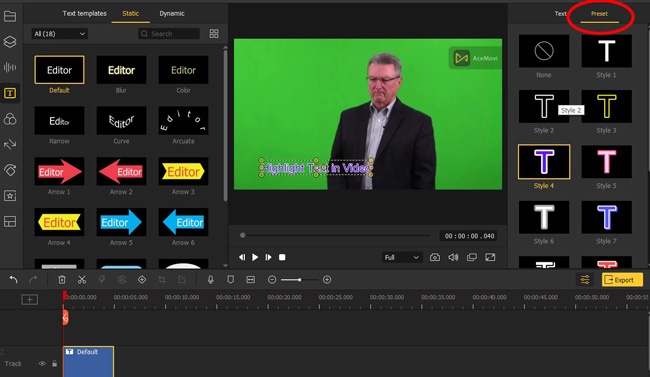Take a snapshot with the camera icon

[435, 258]
